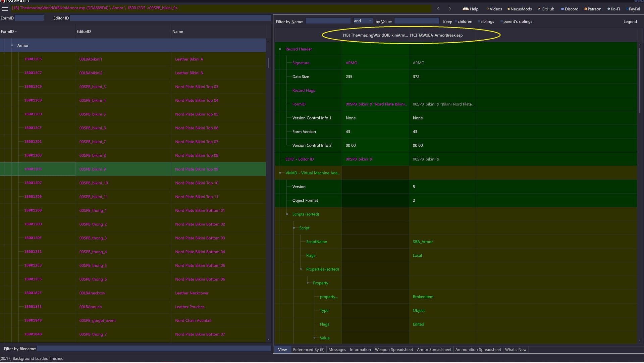The width and height of the screenshot is (644, 363).
Task: Focus the FormID search field
Action: (x=29, y=18)
